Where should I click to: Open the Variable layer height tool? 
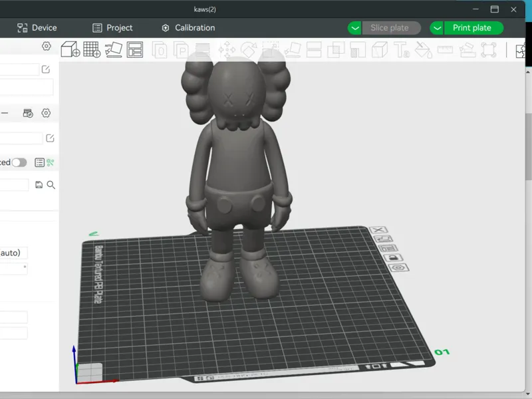[x=203, y=51]
